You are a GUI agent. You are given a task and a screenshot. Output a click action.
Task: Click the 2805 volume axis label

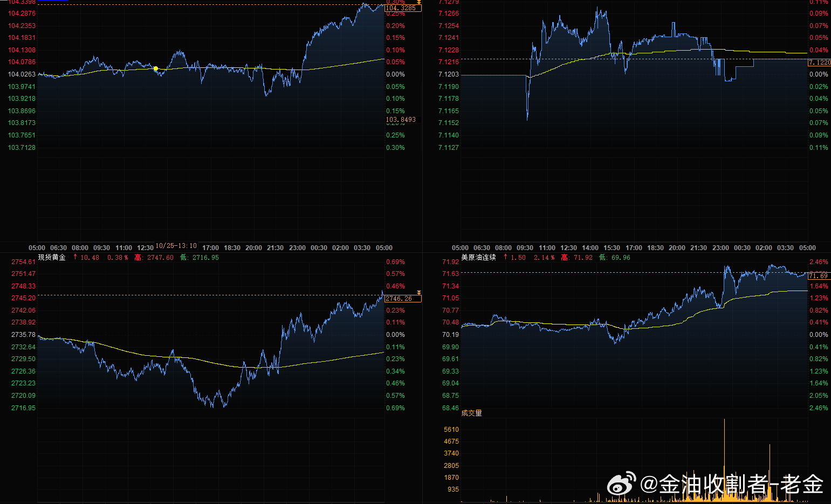tap(451, 466)
